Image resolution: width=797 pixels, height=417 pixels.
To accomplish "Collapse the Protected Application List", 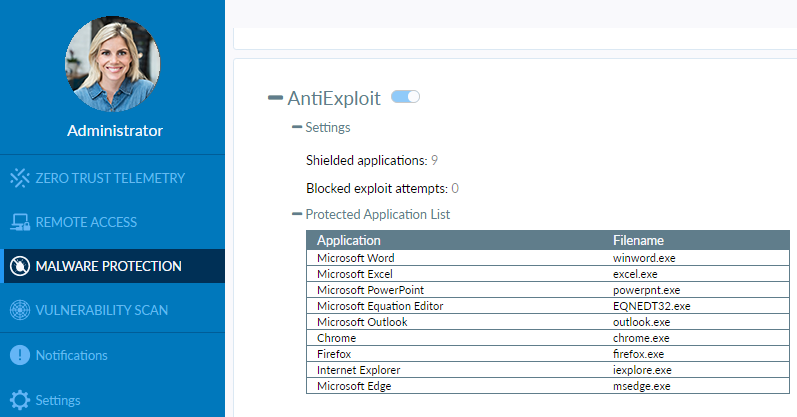I will (296, 214).
